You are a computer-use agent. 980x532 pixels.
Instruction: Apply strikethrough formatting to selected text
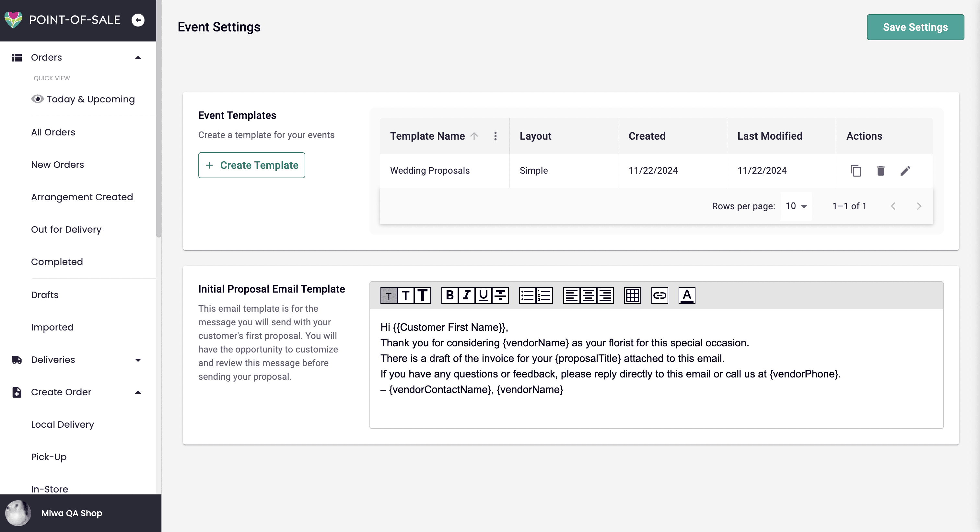coord(499,295)
